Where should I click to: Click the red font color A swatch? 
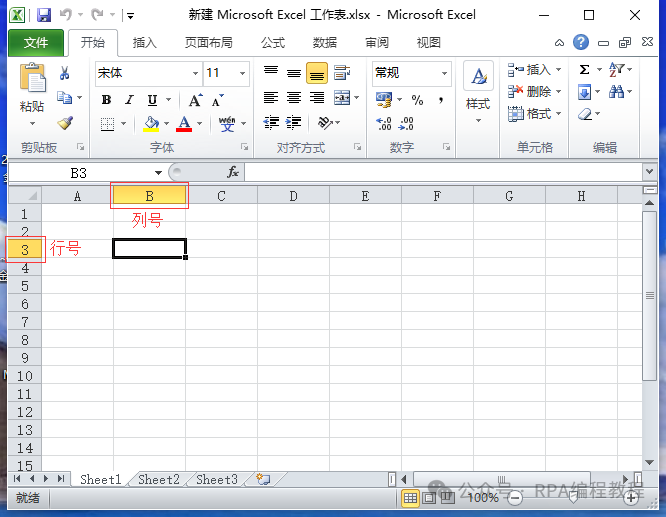(x=184, y=124)
